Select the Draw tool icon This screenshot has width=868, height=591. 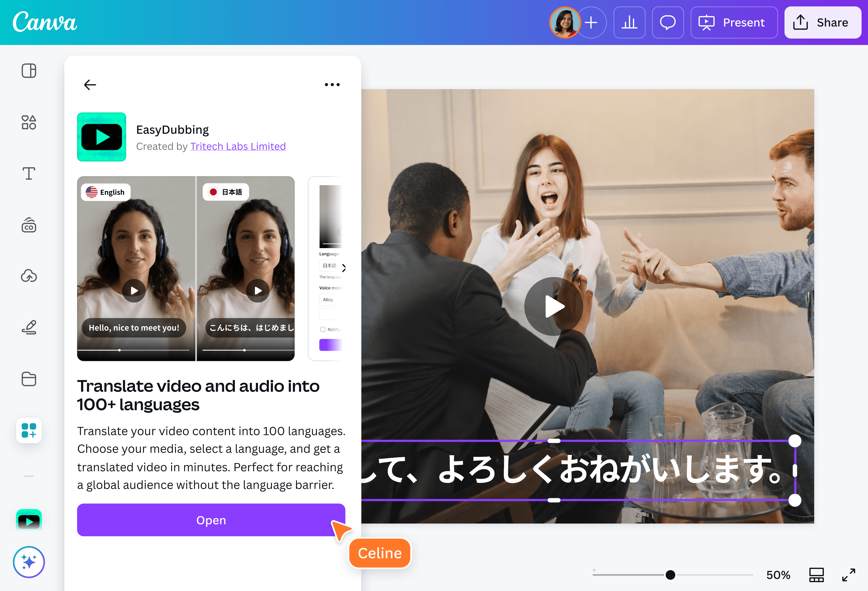(29, 328)
